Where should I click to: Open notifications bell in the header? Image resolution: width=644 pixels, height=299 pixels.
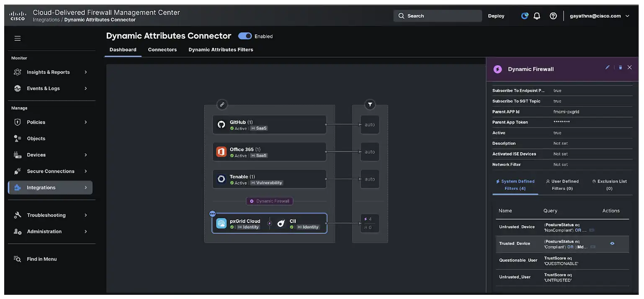[537, 15]
